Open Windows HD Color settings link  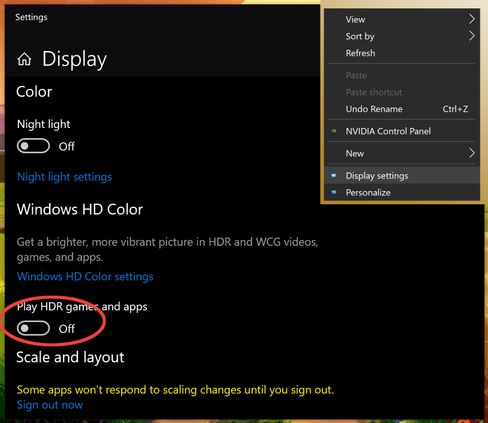(85, 276)
